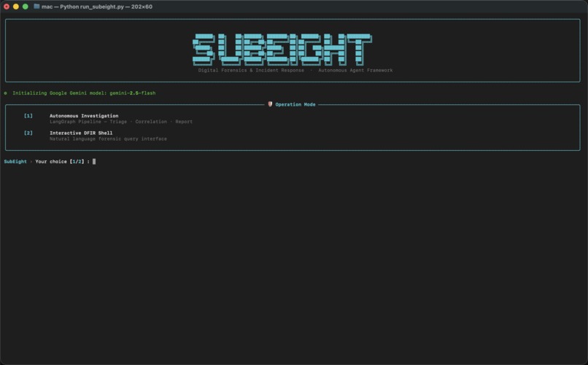
Task: Click the SUBEIGHT ASCII art banner
Action: coord(282,50)
